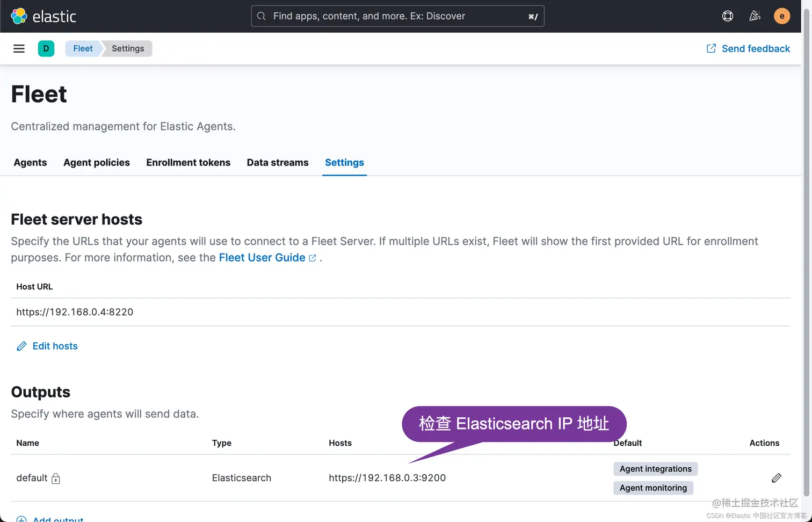Image resolution: width=812 pixels, height=522 pixels.
Task: Open the newsfeed celebration icon
Action: coord(755,16)
